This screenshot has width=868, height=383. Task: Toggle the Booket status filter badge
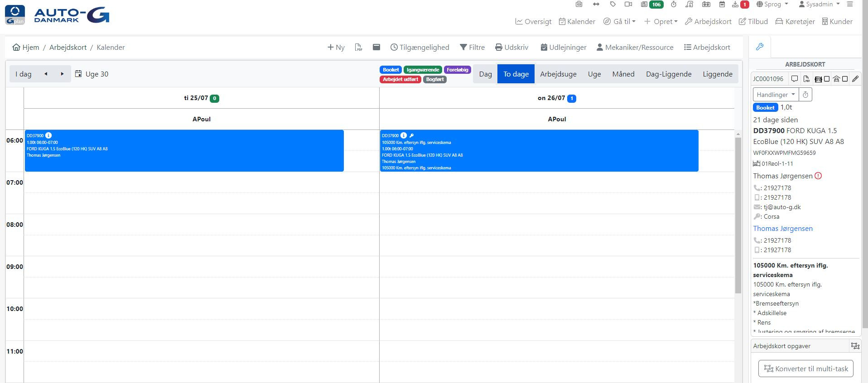391,70
